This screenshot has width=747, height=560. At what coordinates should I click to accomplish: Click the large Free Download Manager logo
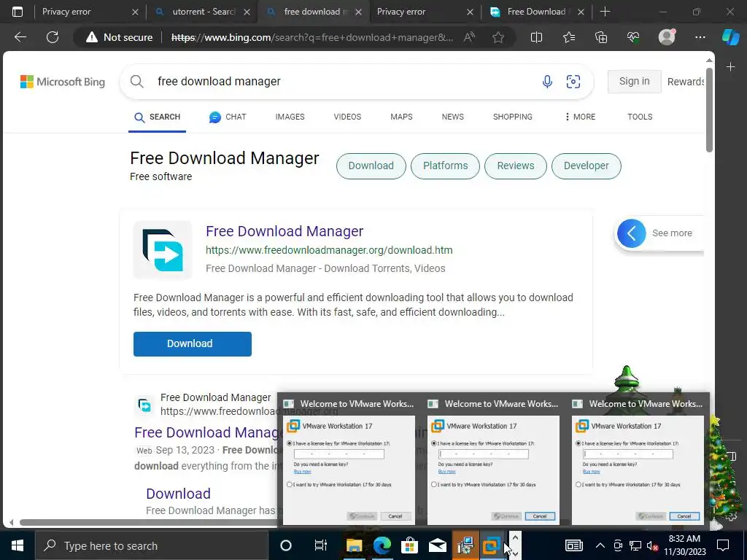tap(163, 249)
